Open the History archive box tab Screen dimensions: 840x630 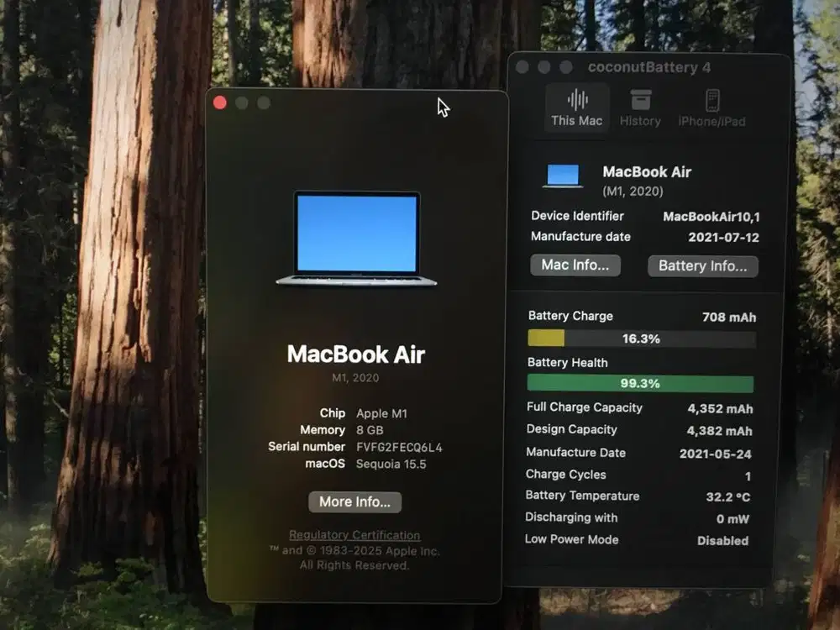pos(641,100)
